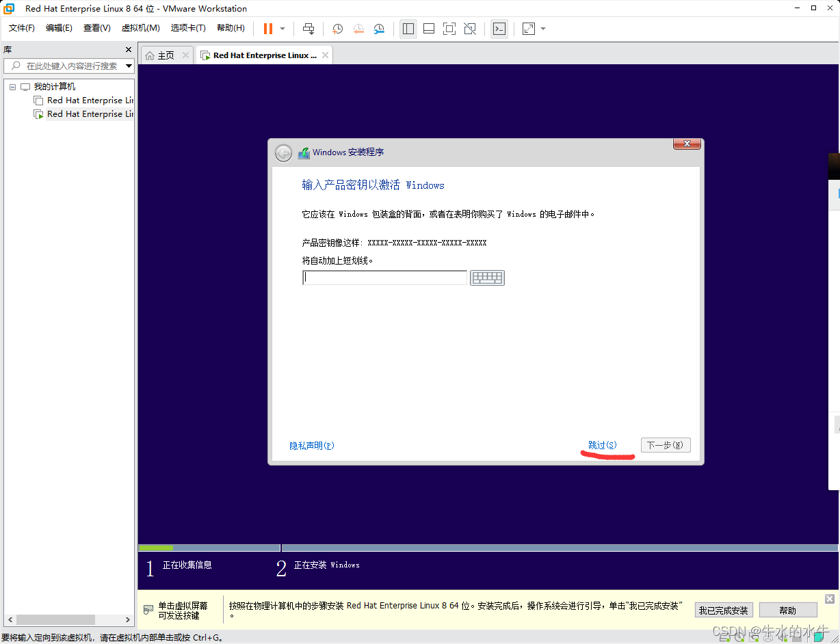Viewport: 840px width, 644px height.
Task: Select the running Red Hat Enterprise Linux VM
Action: (90, 114)
